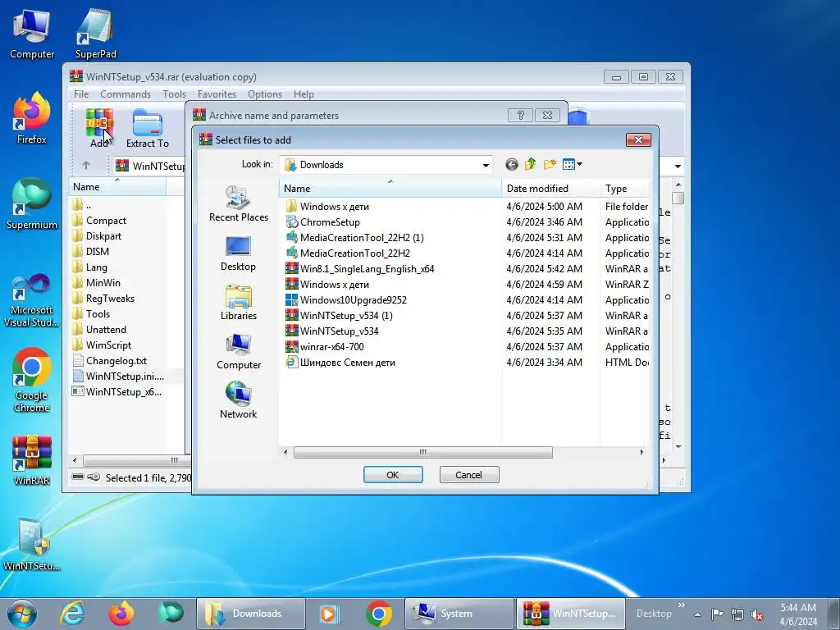Open Windows Media Player from taskbar
840x630 pixels.
(328, 614)
